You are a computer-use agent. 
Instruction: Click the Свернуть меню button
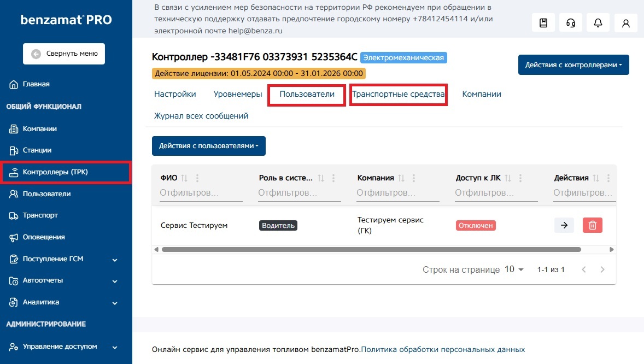click(x=64, y=54)
